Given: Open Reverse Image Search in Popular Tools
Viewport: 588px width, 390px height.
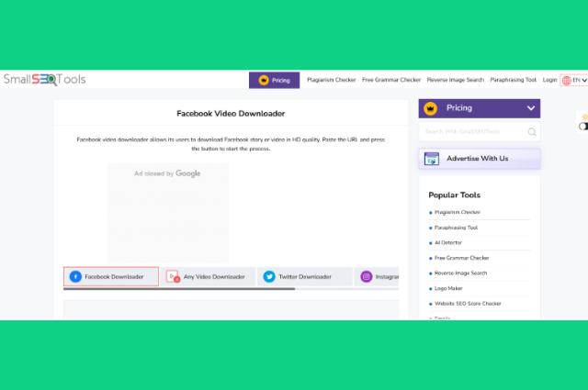Looking at the screenshot, I should click(x=460, y=273).
